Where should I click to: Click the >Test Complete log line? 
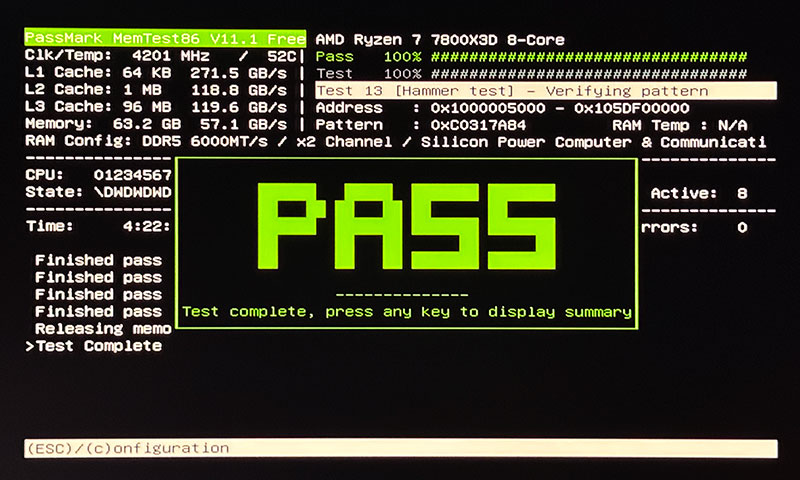click(x=94, y=346)
